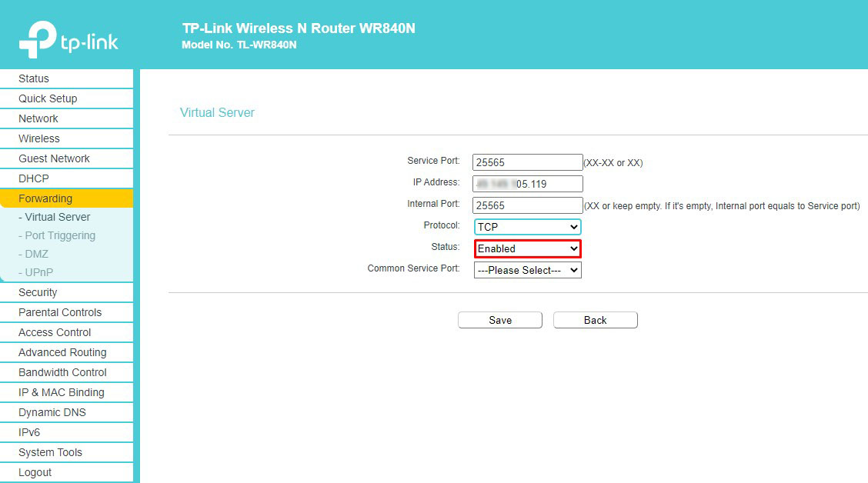Click the Status label beside Enabled
Screen dimensions: 868x483
tap(446, 247)
